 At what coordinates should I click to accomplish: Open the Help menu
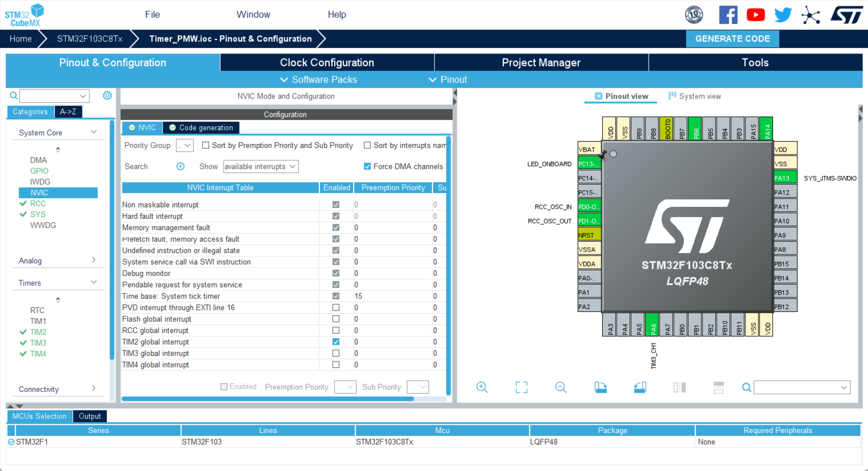point(337,15)
